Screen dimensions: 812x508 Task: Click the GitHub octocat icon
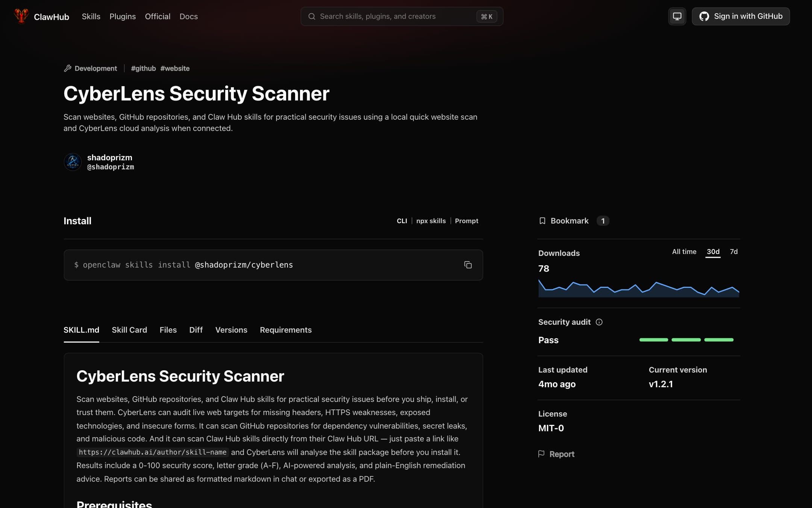pos(704,16)
